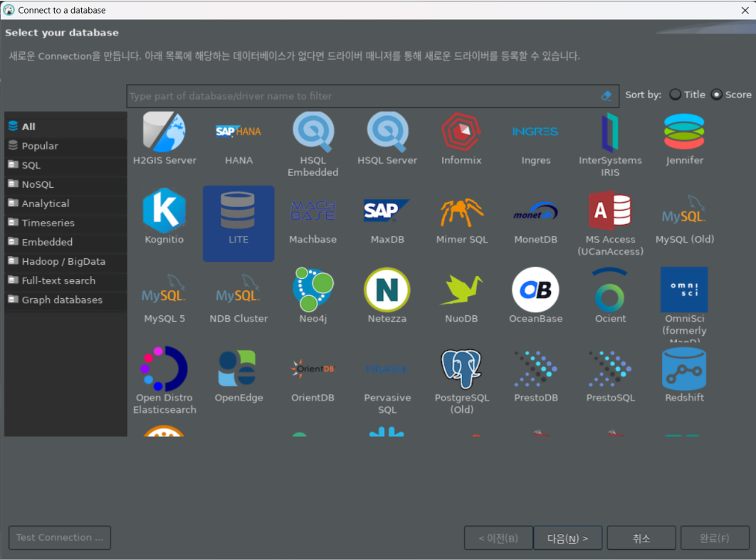Image resolution: width=756 pixels, height=560 pixels.
Task: Select the PrestoSQL driver
Action: [x=610, y=376]
